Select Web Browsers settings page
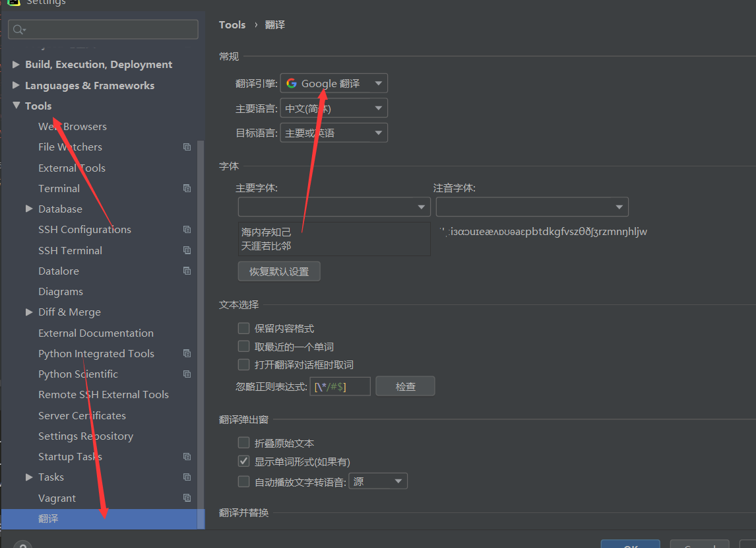This screenshot has height=548, width=756. tap(73, 126)
